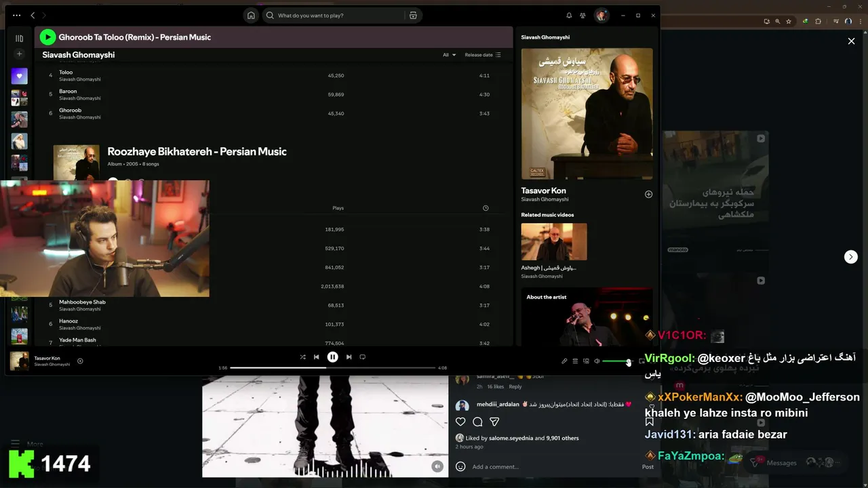Open the play queue icon
868x488 pixels.
click(575, 361)
